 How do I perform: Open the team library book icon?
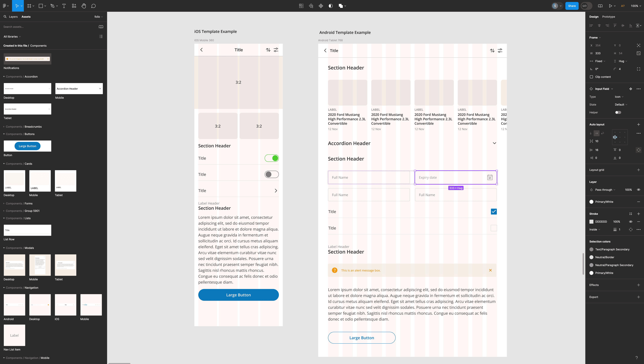point(101,27)
